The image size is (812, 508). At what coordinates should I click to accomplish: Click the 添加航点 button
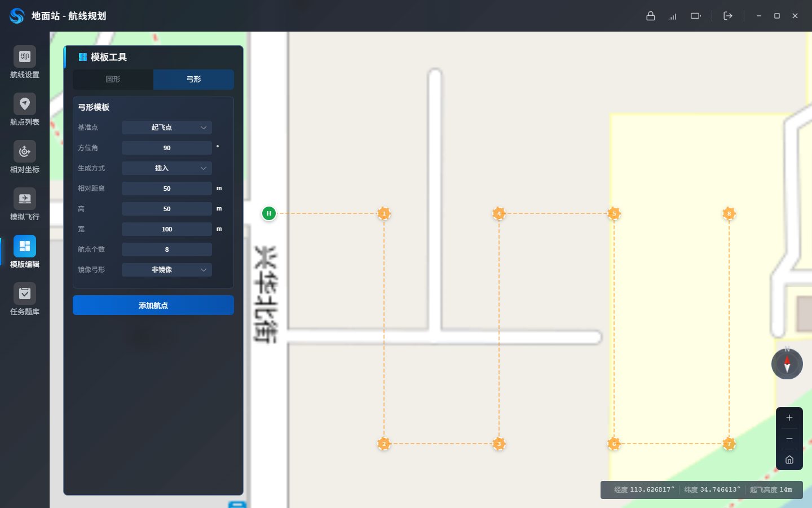click(x=153, y=305)
